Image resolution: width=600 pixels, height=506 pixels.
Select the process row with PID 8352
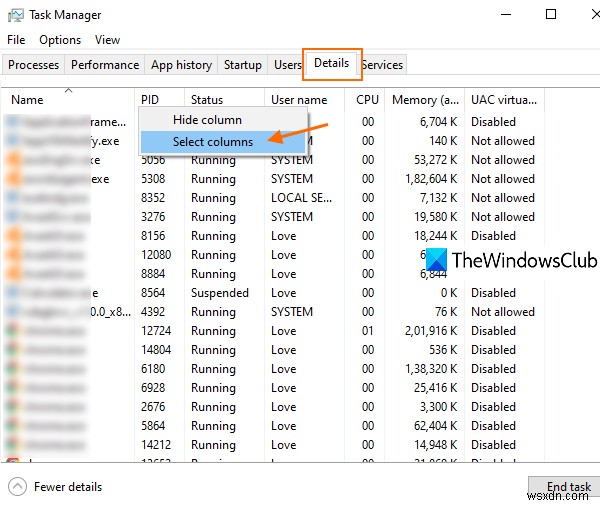[272, 198]
